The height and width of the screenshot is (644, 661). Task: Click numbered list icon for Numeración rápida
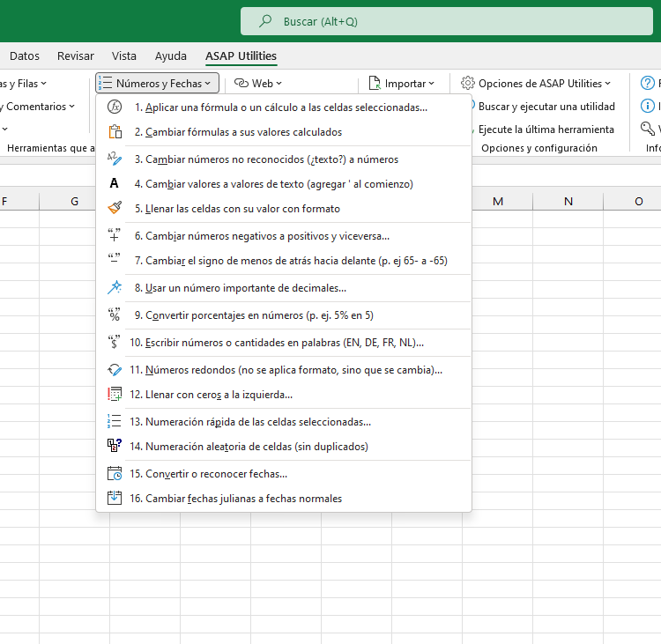point(115,421)
